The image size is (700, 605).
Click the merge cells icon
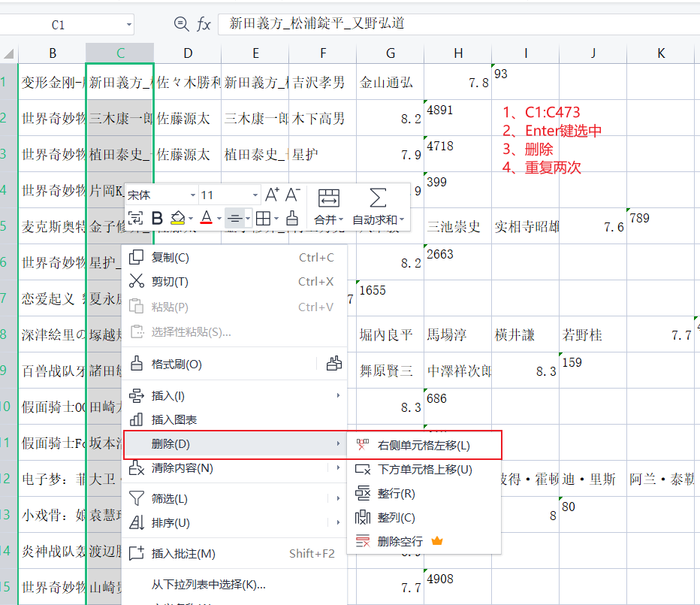329,198
